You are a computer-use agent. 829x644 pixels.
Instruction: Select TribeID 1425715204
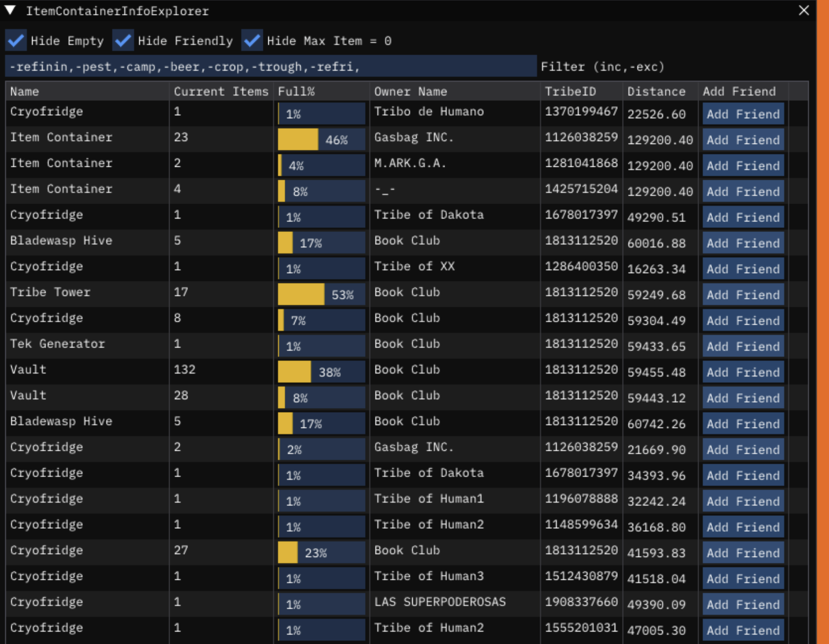[x=581, y=189]
